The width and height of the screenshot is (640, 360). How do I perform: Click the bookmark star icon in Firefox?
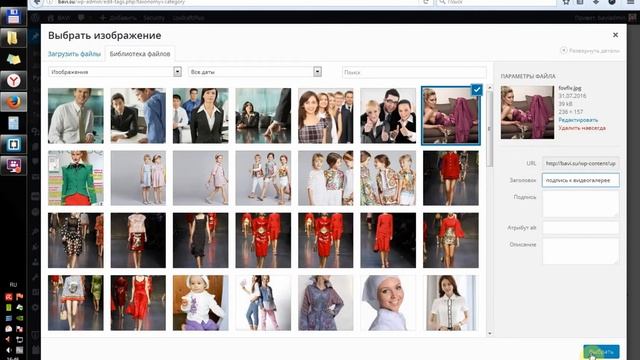tap(566, 2)
